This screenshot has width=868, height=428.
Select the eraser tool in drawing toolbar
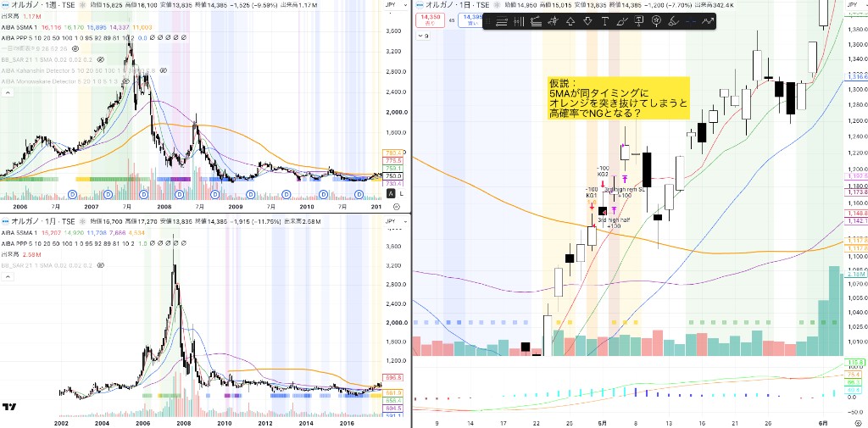click(x=673, y=21)
